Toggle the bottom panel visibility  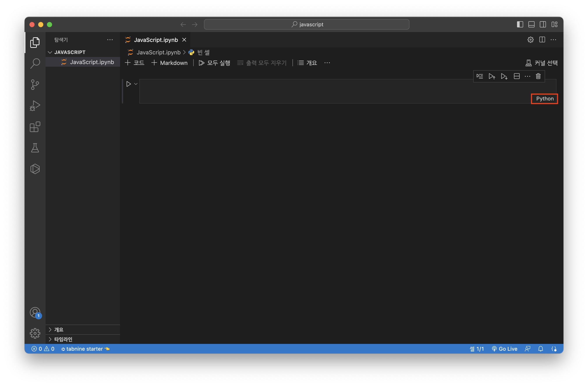pos(531,24)
